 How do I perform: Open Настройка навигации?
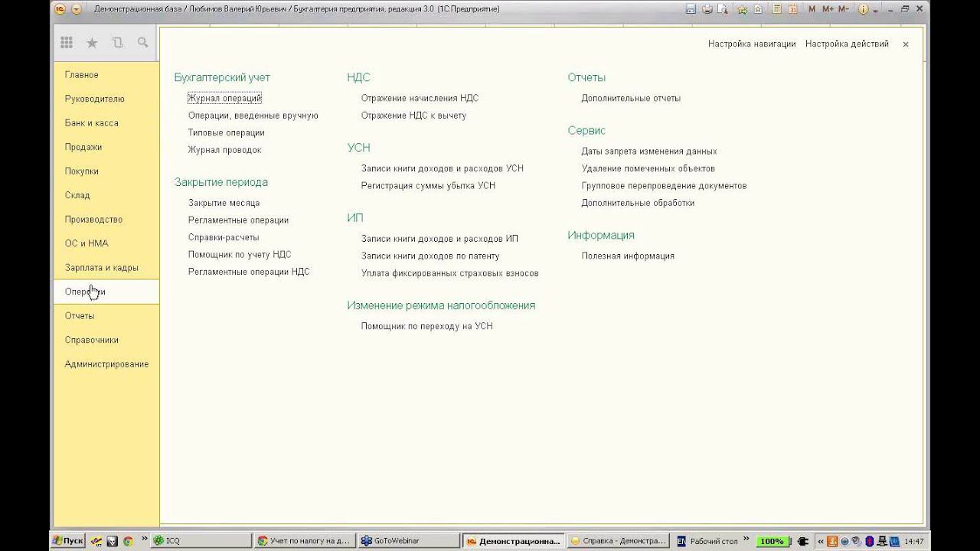click(x=752, y=44)
